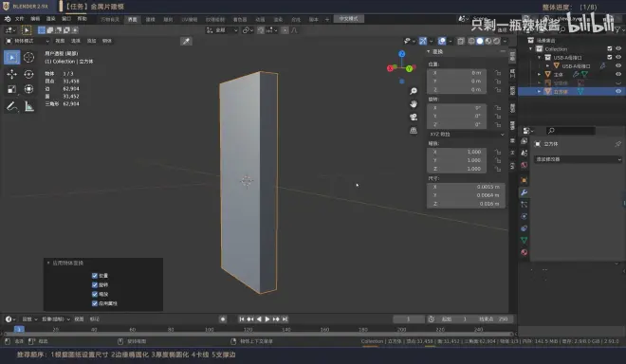Uncheck the third checkbox in the apply transform panel
Screen dimensions: 626x364
coord(95,294)
